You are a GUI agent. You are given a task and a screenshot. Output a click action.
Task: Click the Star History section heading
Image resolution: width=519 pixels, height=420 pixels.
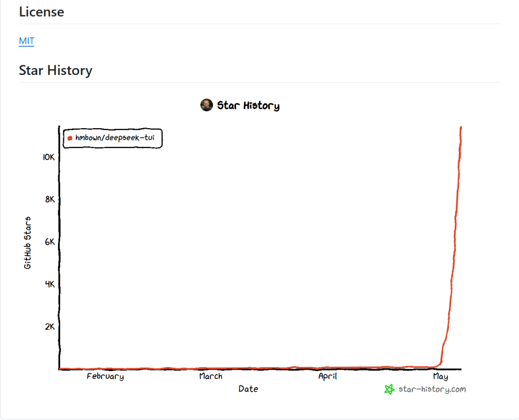click(56, 70)
